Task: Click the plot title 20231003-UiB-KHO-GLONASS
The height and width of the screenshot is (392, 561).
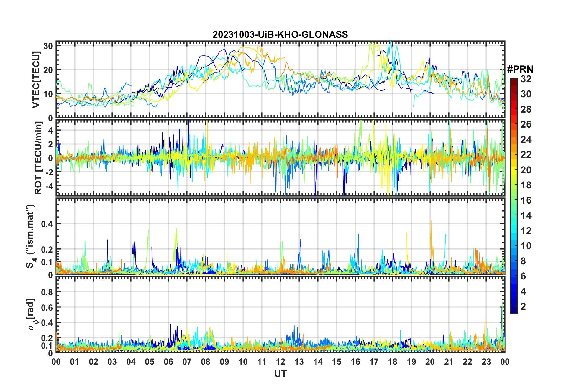Action: (x=280, y=34)
